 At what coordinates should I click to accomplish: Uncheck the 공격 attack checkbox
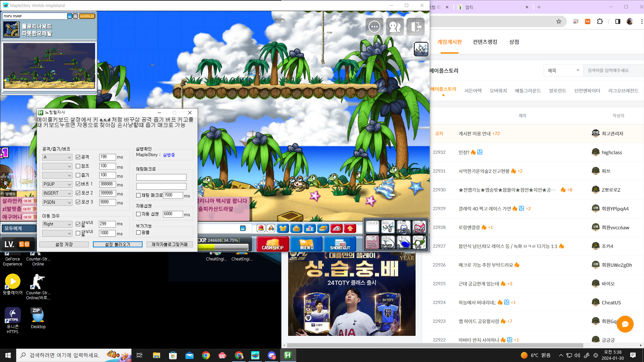78,157
